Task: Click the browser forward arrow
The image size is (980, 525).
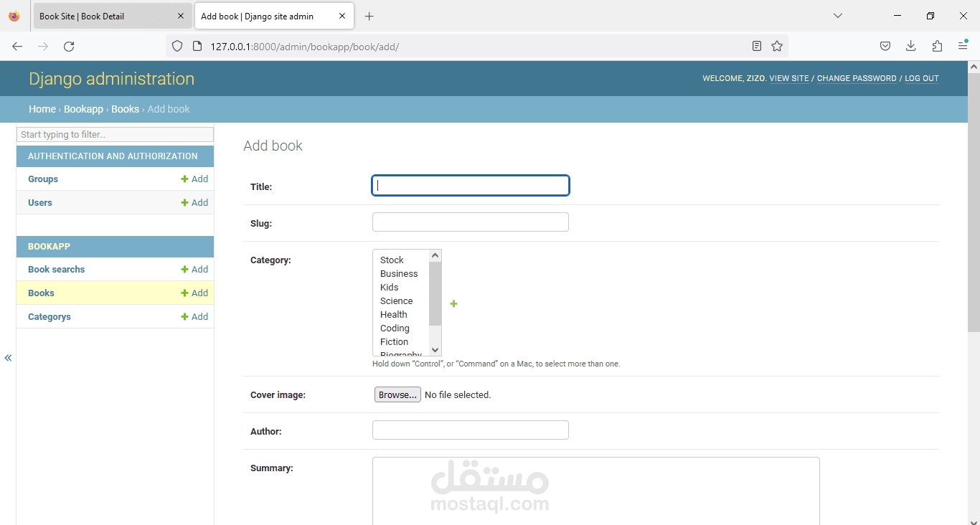Action: pyautogui.click(x=43, y=46)
